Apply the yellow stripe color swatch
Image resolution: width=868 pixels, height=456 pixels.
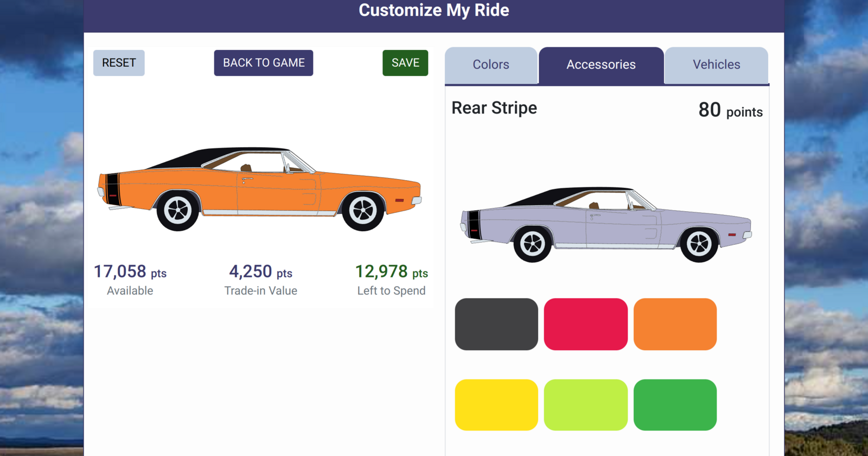(x=496, y=405)
